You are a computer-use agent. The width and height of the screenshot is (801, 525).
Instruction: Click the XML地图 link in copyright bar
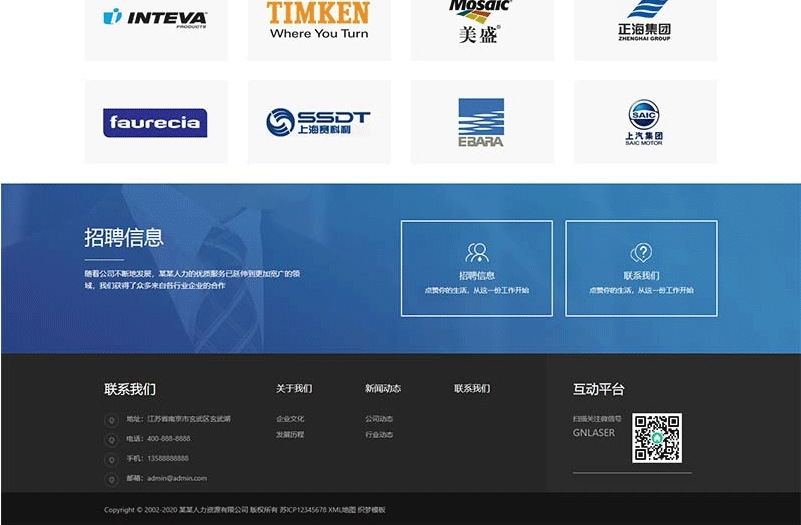click(x=342, y=510)
